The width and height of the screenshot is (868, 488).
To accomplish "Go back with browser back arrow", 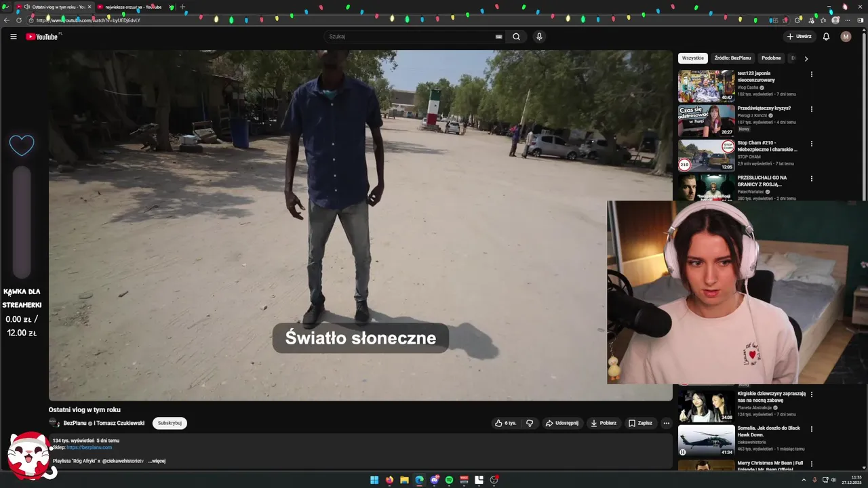I will pos(7,20).
